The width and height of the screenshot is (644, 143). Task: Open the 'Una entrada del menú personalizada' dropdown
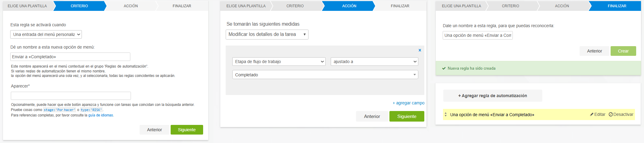coord(46,34)
